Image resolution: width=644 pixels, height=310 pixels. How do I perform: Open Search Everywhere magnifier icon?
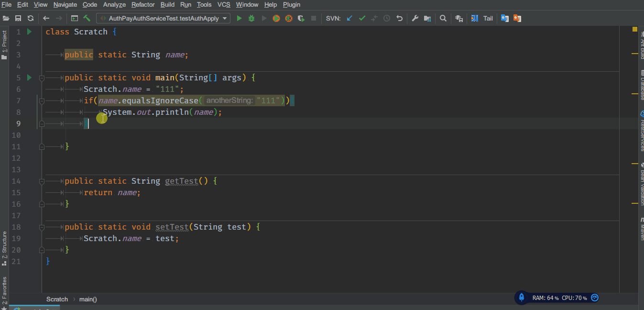click(443, 18)
